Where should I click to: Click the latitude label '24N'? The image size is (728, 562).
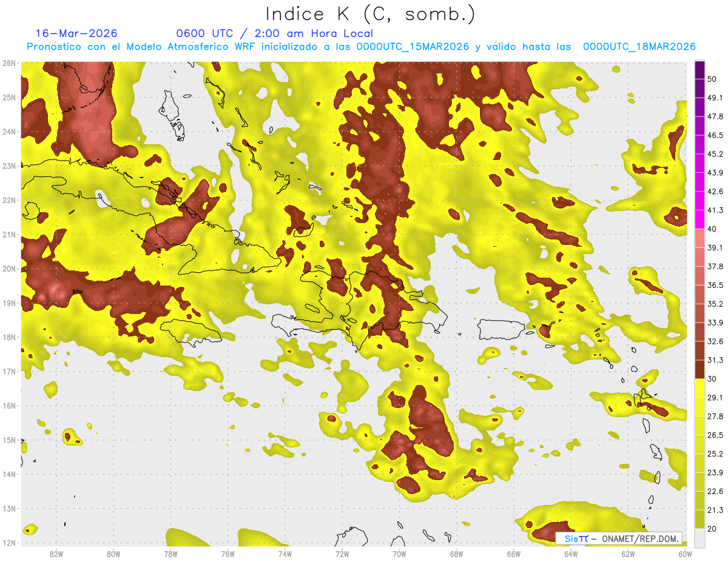point(9,132)
